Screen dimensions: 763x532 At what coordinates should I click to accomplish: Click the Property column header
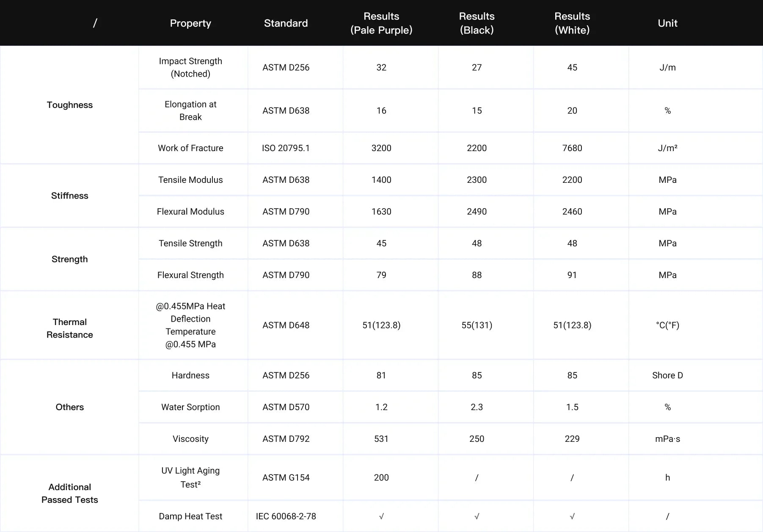tap(190, 23)
